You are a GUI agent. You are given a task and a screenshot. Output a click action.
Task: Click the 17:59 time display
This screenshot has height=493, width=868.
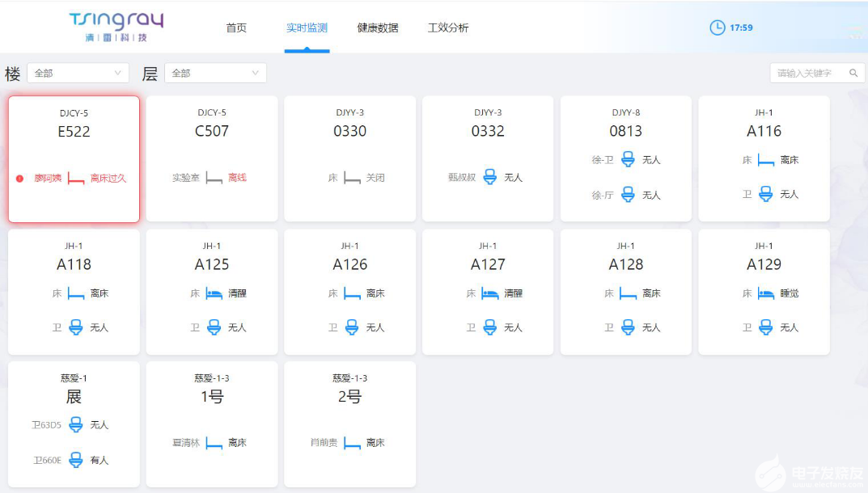[741, 27]
